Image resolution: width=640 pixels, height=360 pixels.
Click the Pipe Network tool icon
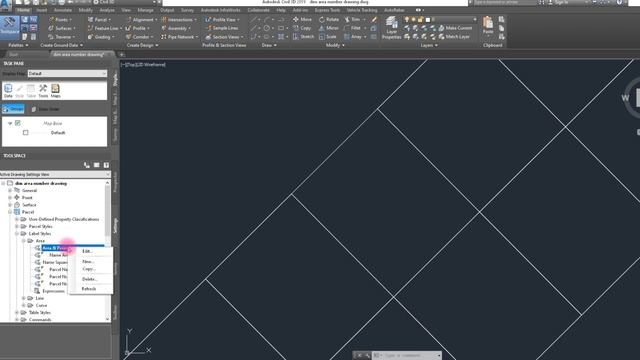coord(164,37)
